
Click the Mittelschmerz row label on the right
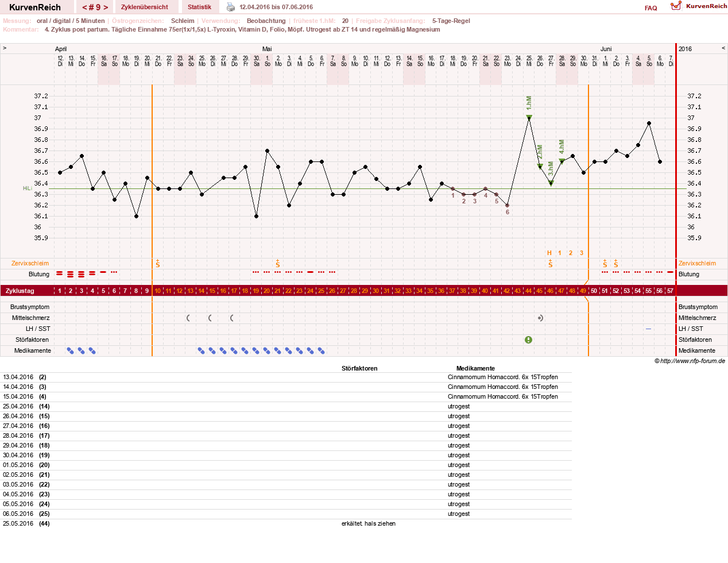(697, 318)
